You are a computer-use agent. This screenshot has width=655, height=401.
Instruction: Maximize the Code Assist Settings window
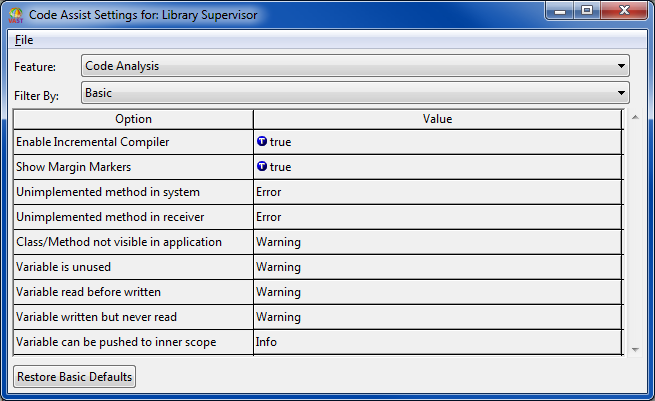point(587,10)
